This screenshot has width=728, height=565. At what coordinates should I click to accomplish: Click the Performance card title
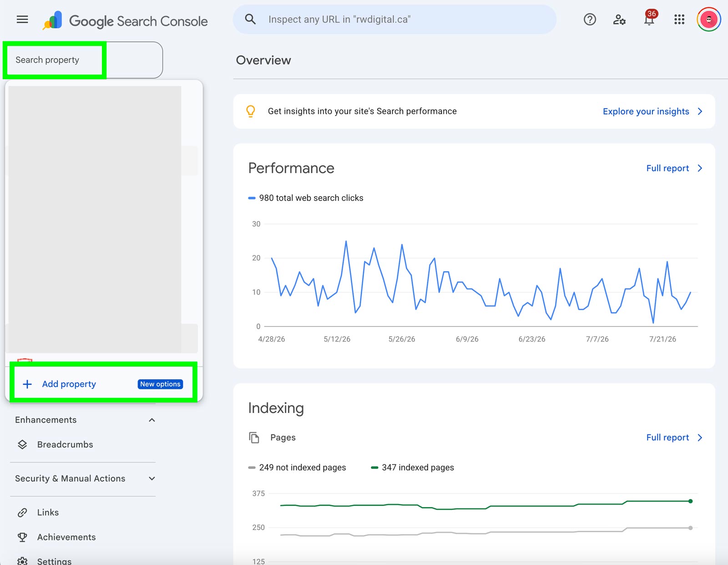(291, 168)
